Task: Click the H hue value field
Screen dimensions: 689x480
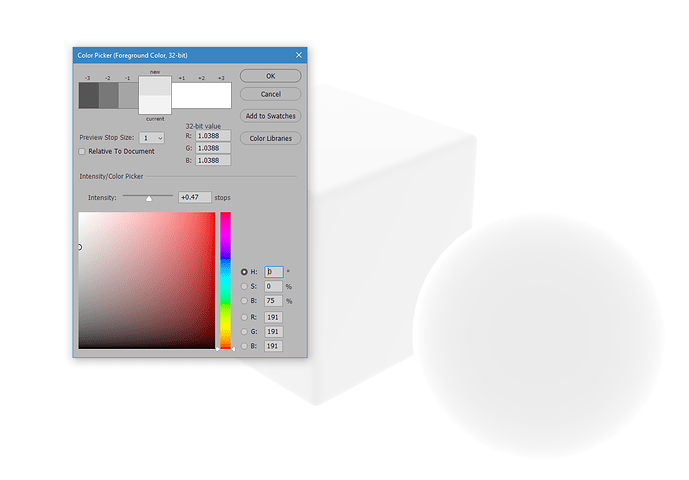Action: tap(273, 272)
